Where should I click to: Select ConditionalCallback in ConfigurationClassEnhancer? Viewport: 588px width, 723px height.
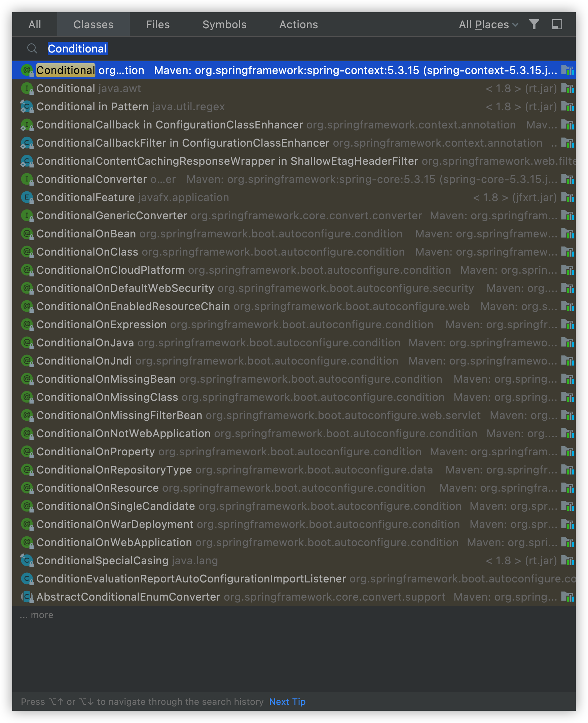[294, 125]
